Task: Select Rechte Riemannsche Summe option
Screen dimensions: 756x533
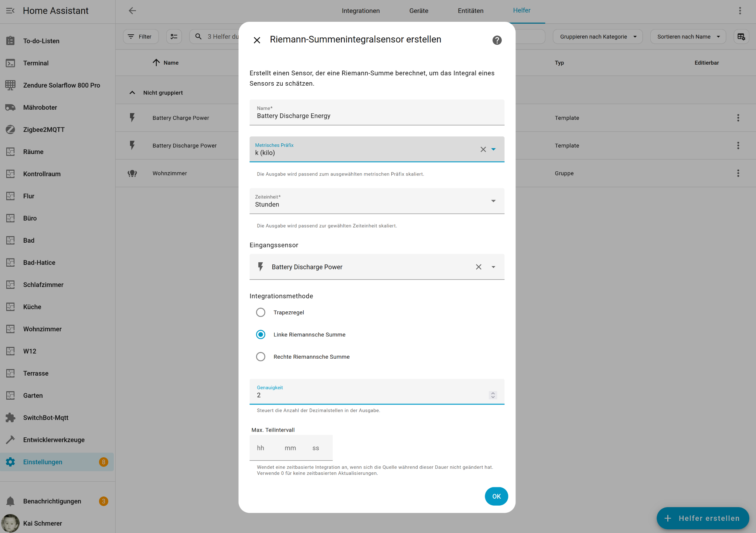Action: [x=260, y=357]
